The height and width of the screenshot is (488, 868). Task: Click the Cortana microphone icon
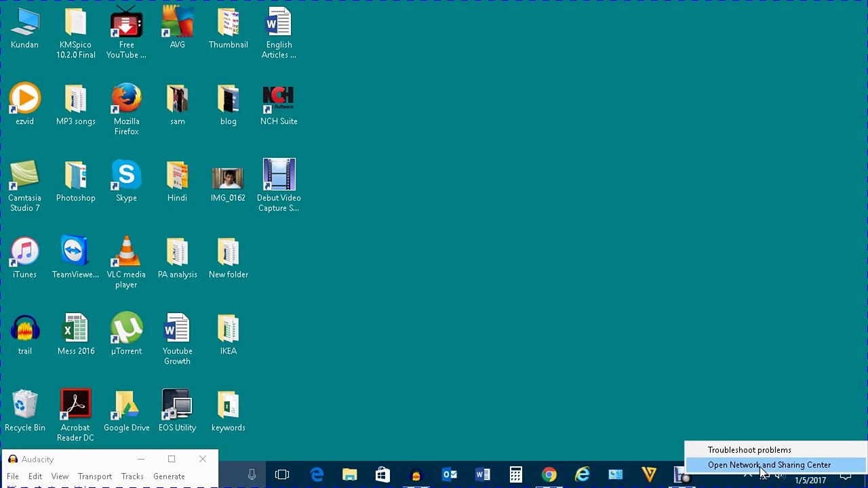252,475
